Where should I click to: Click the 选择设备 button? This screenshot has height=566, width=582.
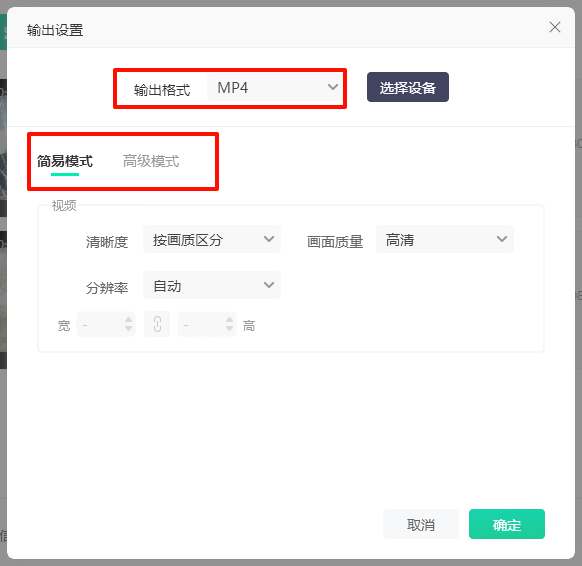[408, 87]
